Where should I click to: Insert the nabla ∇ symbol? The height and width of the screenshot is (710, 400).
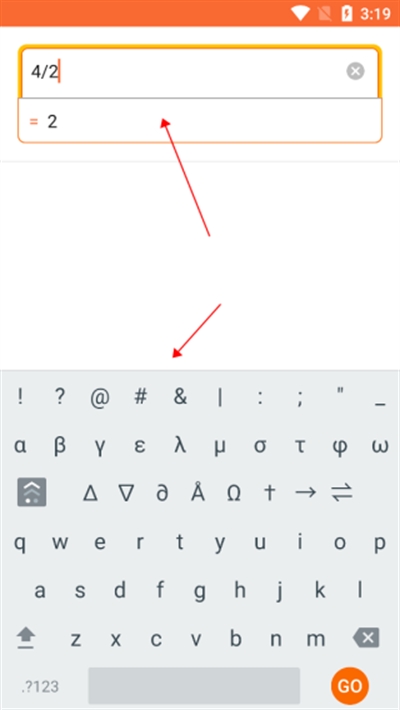click(x=126, y=493)
